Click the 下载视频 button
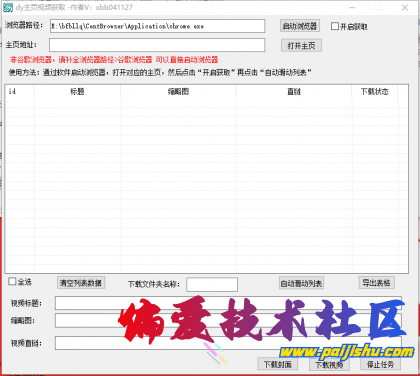Screen dimensions: 420x376 click(329, 364)
